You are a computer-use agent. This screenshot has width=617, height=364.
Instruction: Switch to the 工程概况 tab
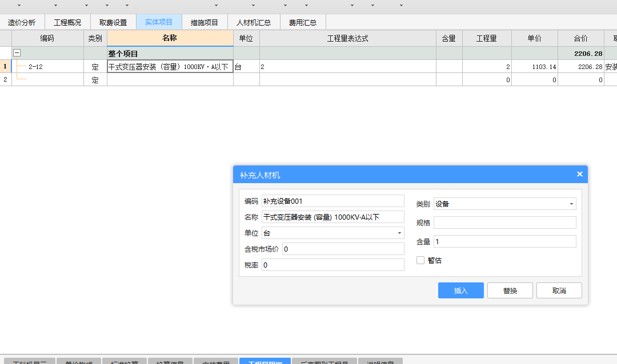point(67,22)
